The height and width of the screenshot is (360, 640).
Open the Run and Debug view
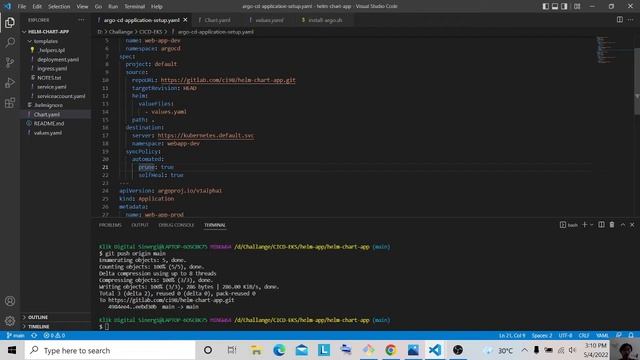10,82
